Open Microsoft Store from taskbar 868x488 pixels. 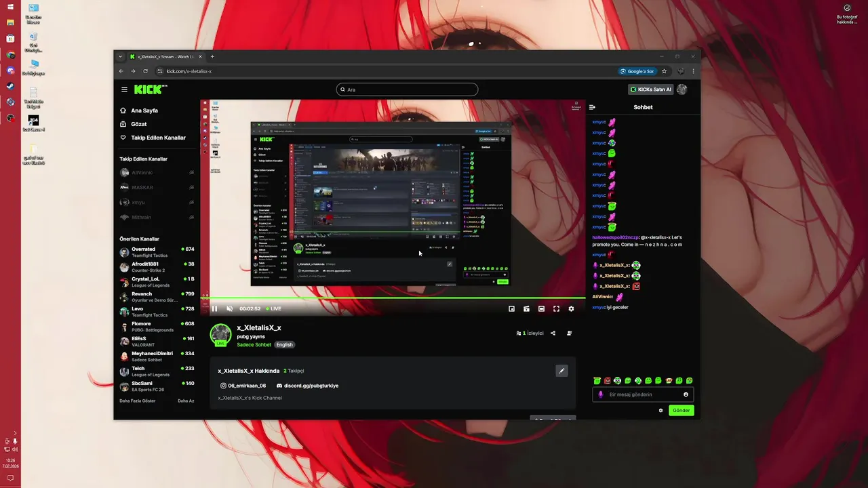click(x=10, y=39)
